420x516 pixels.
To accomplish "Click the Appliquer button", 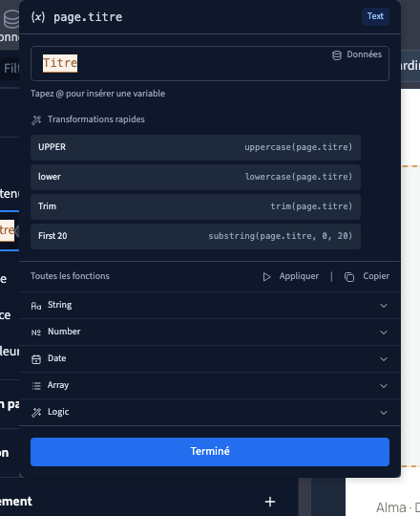I will [291, 276].
